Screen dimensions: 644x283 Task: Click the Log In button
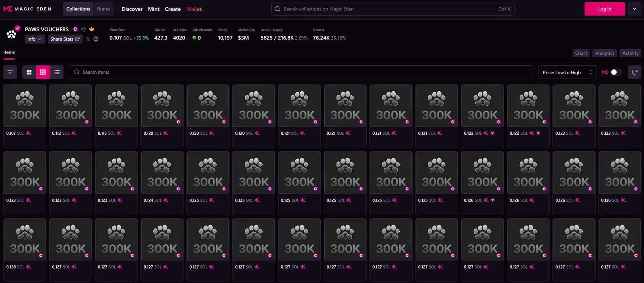pos(605,9)
